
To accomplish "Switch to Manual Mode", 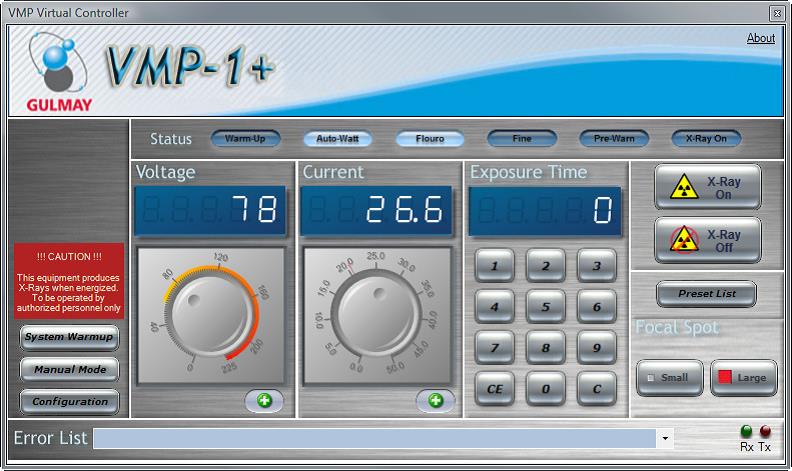I will 69,369.
